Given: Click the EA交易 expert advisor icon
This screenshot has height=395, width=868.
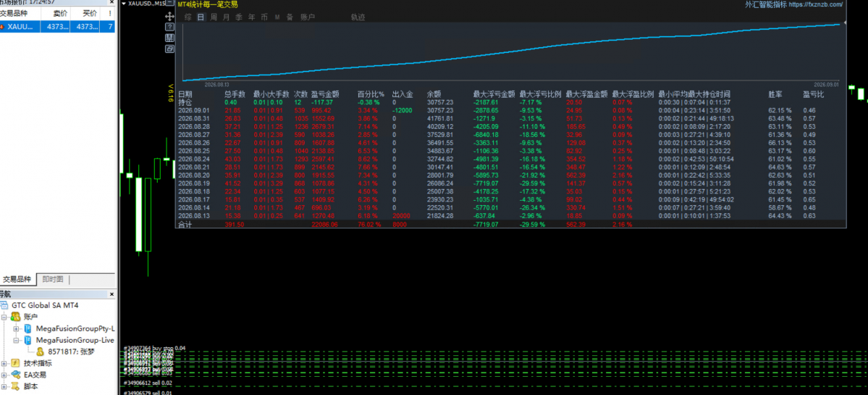Looking at the screenshot, I should 15,375.
